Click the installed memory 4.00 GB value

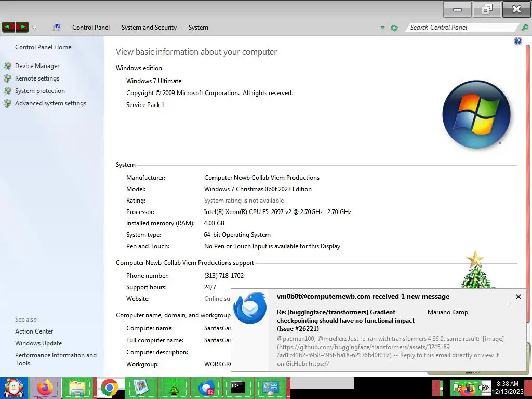[214, 223]
